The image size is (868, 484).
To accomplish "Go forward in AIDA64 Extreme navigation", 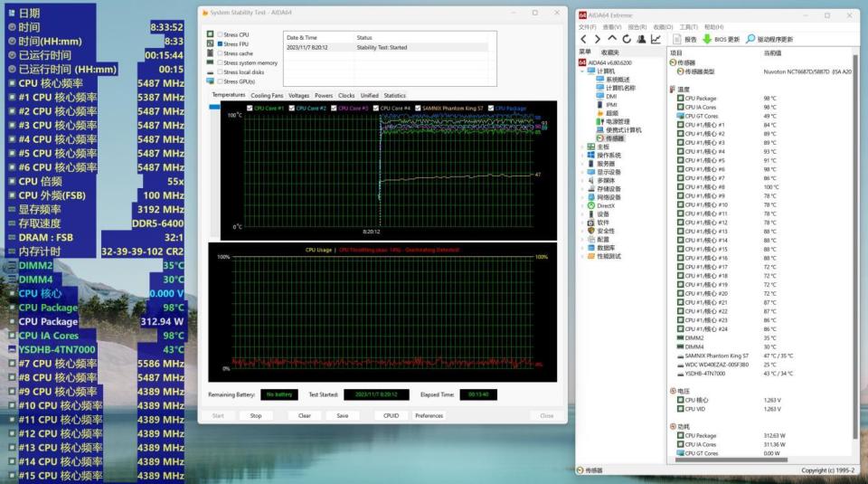I will pos(597,39).
